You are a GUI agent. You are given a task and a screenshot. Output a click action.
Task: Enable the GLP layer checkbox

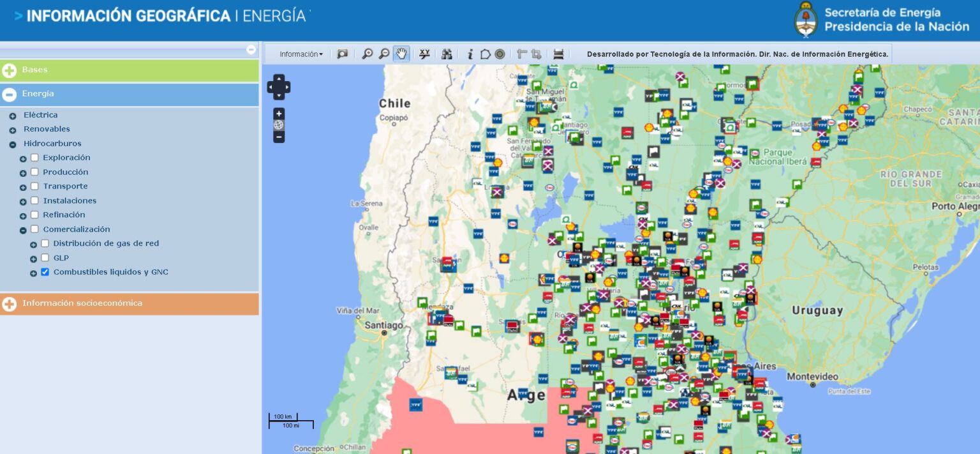(x=45, y=258)
